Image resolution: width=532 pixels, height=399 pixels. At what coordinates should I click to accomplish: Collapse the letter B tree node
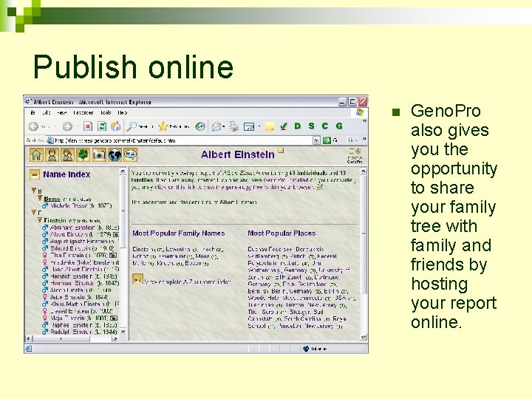[x=33, y=191]
